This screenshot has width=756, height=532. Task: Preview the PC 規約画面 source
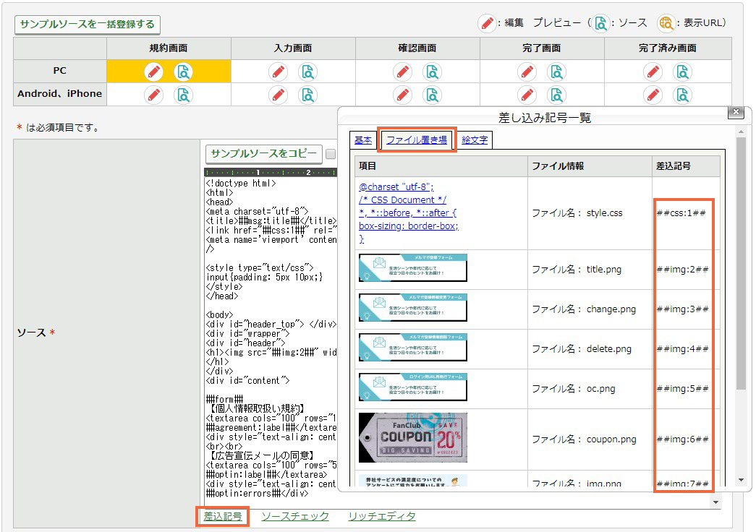tap(183, 72)
